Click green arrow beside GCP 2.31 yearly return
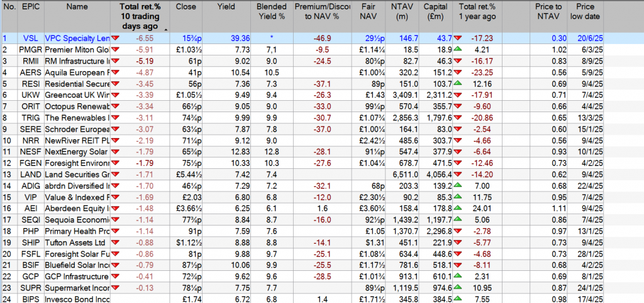This screenshot has width=644, height=303. pos(457,276)
